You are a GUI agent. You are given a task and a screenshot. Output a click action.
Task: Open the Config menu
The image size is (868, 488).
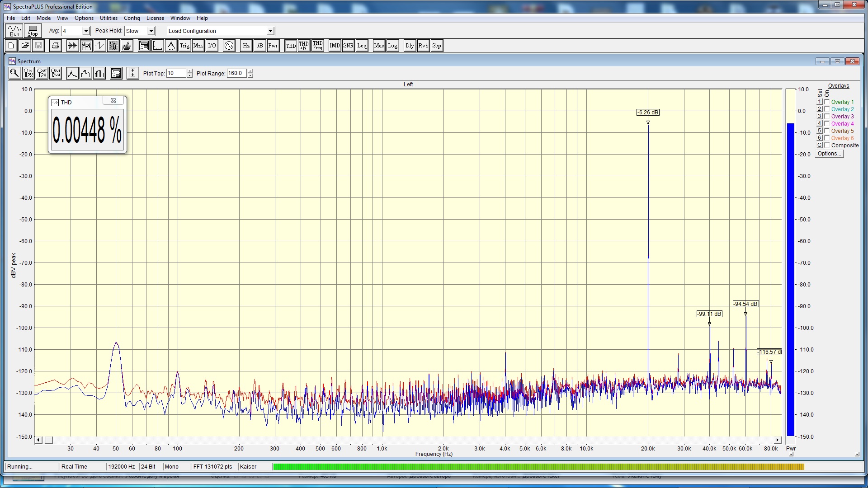pyautogui.click(x=132, y=18)
